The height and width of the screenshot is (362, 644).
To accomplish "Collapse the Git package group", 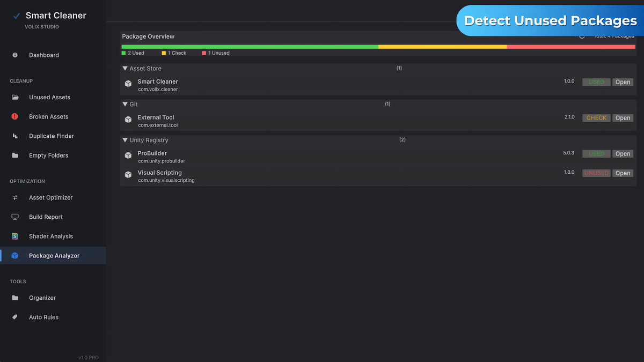I will [x=125, y=104].
